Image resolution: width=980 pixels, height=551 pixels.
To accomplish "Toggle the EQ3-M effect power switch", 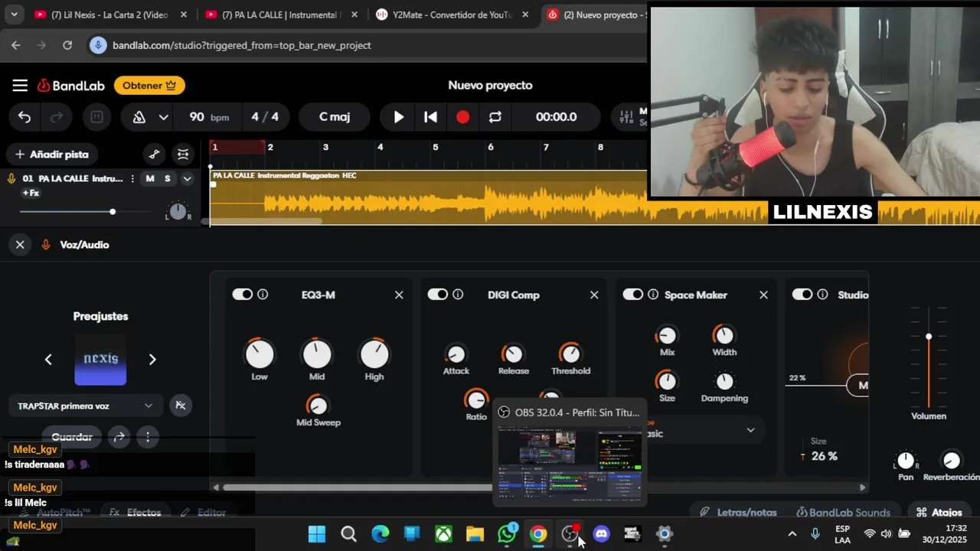I will click(242, 295).
